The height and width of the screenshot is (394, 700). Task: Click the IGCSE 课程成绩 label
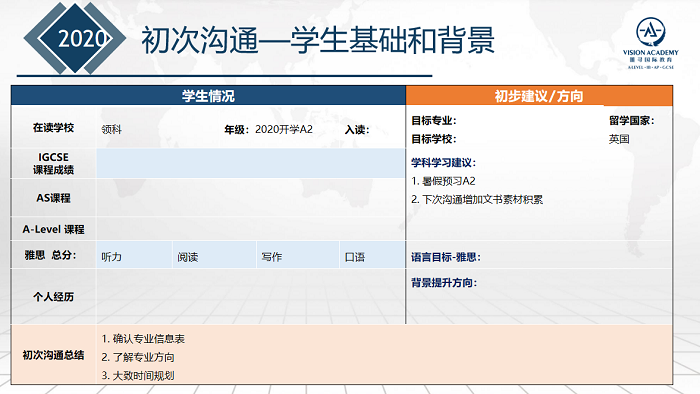pos(53,163)
